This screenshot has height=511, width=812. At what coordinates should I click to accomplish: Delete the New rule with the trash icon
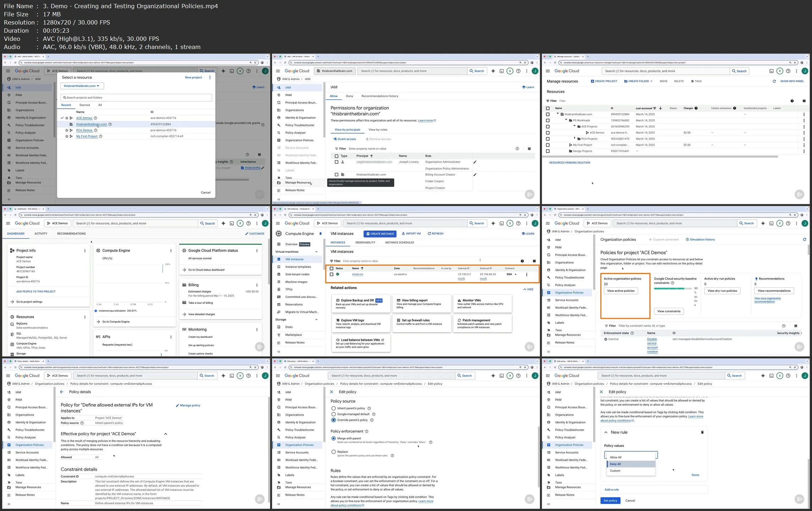tap(702, 433)
